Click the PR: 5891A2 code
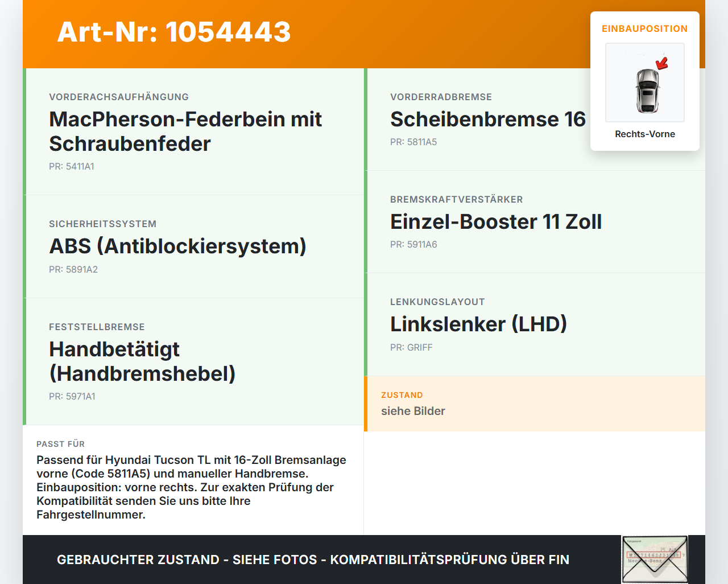This screenshot has height=584, width=728. 73,269
